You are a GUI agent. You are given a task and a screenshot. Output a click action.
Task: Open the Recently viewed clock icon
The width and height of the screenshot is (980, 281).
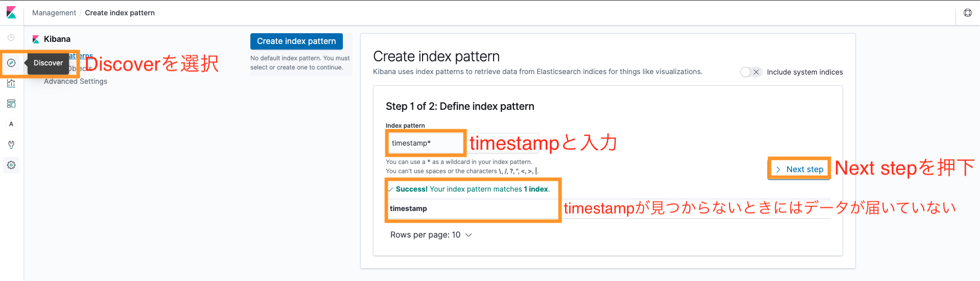click(x=11, y=38)
